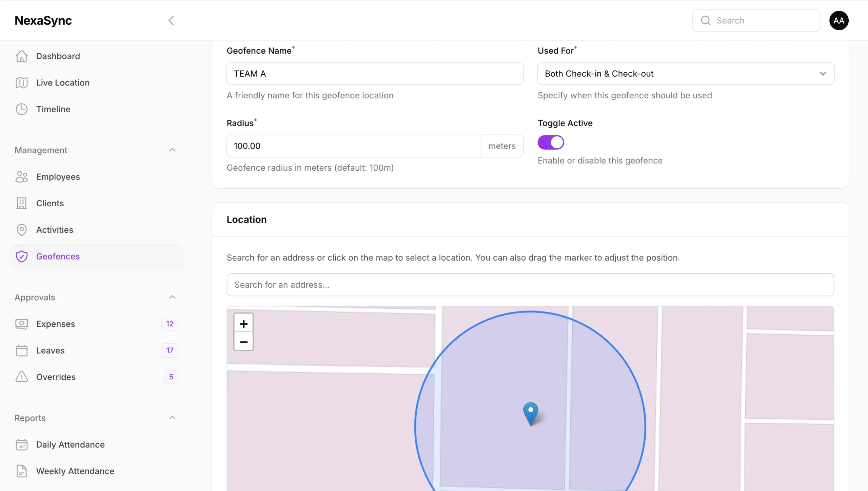Open the Activities pin icon
Screen dimensions: 868x491
click(x=21, y=230)
